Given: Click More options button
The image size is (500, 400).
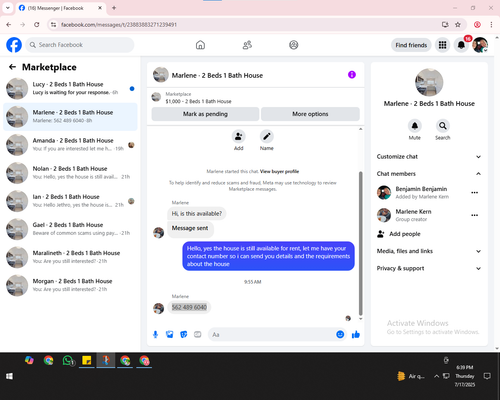Looking at the screenshot, I should click(310, 114).
